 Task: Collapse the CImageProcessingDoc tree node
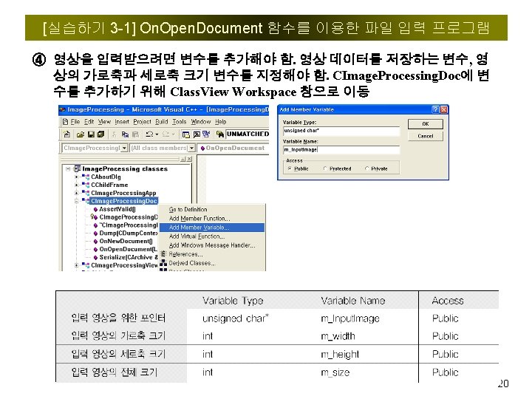tap(76, 201)
